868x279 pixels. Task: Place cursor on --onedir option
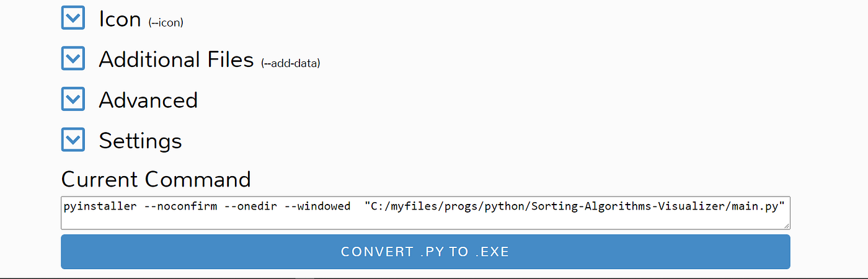pos(250,206)
